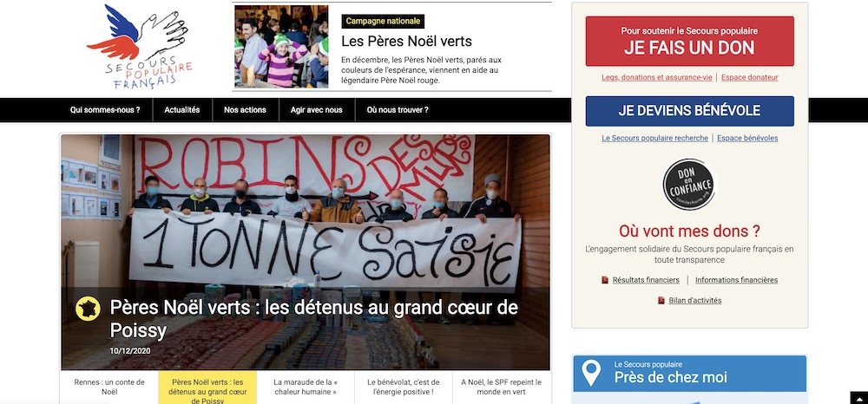868x404 pixels.
Task: Click the map pin icon in Près de chez moi
Action: [591, 373]
